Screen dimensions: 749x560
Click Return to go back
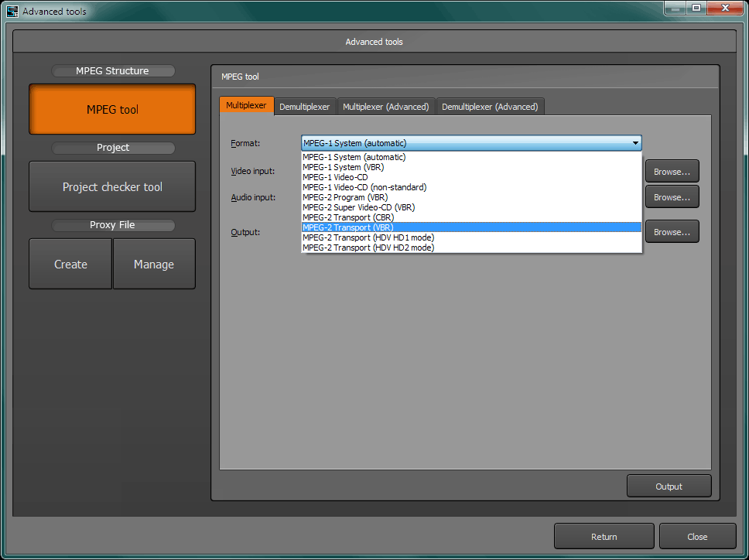604,536
